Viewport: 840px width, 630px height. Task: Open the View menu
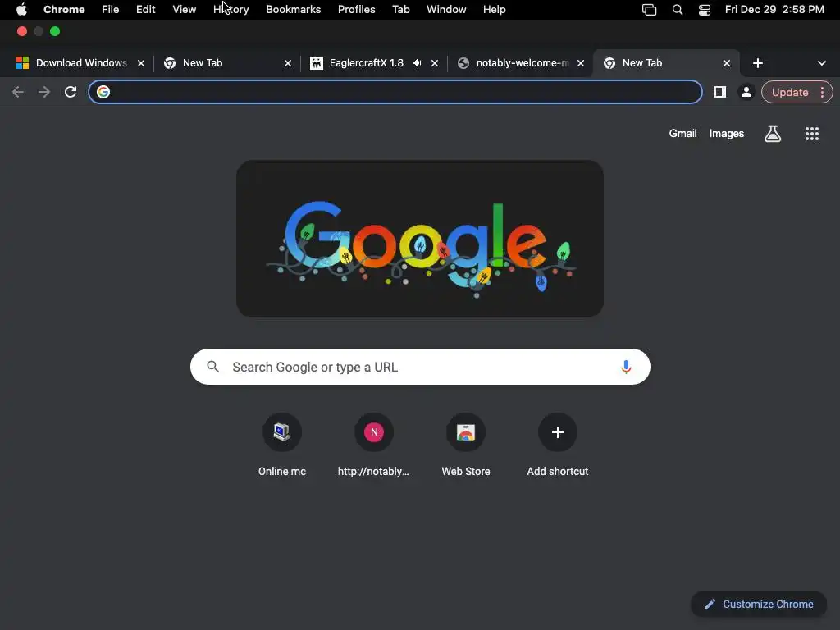[184, 10]
